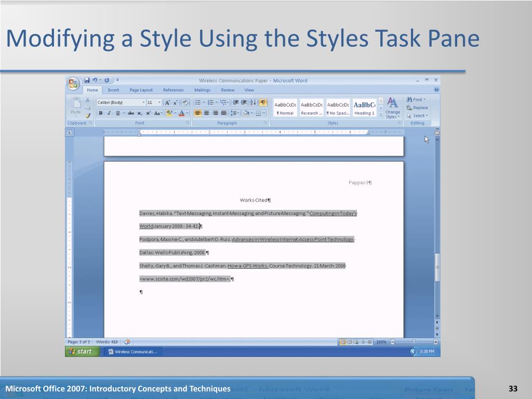The width and height of the screenshot is (532, 399).
Task: Switch to Full Screen Reading view
Action: pos(350,342)
